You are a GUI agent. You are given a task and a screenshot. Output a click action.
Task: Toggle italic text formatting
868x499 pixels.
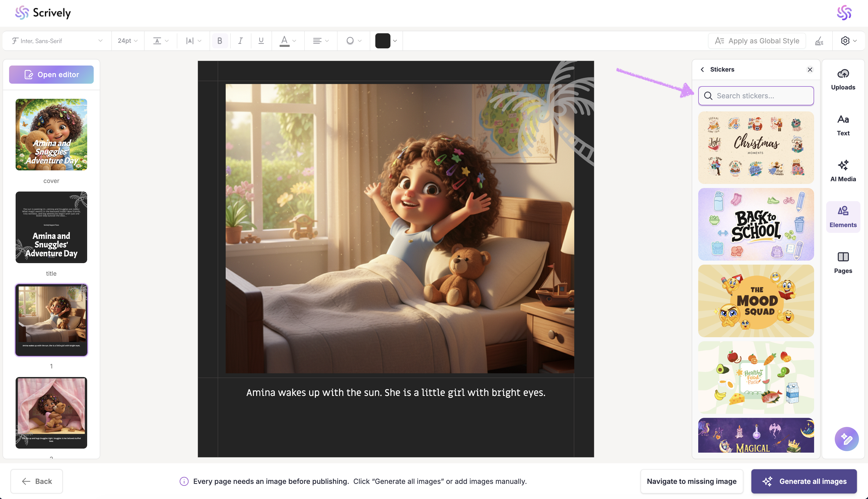pyautogui.click(x=241, y=41)
